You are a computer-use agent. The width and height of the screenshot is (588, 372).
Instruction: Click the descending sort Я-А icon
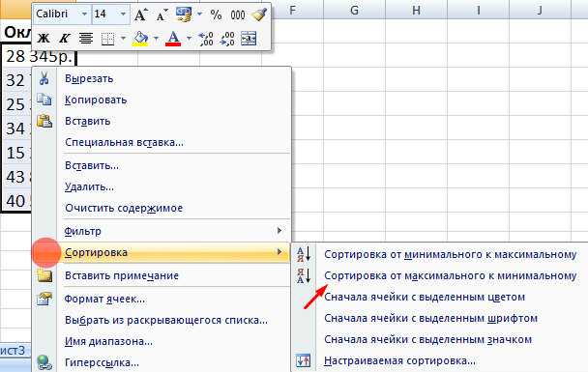point(304,275)
